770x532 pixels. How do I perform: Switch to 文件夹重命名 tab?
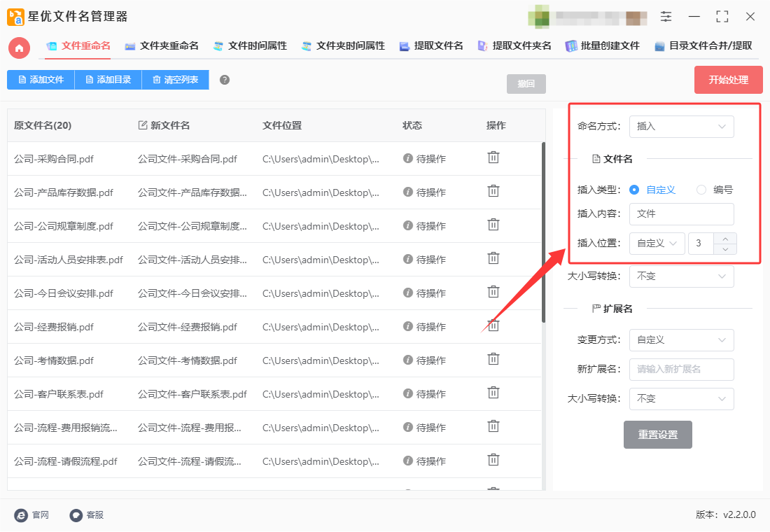click(x=162, y=46)
